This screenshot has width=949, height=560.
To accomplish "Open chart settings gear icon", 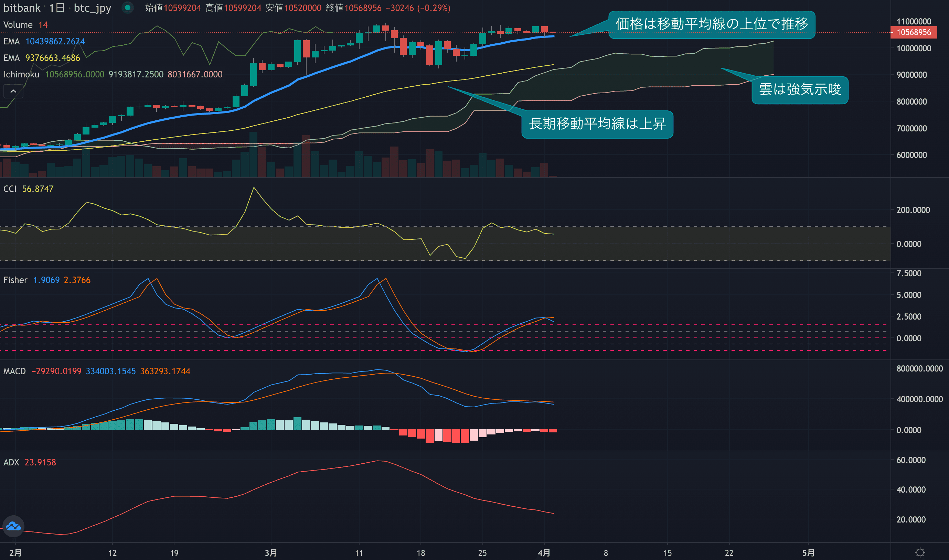I will 920,552.
